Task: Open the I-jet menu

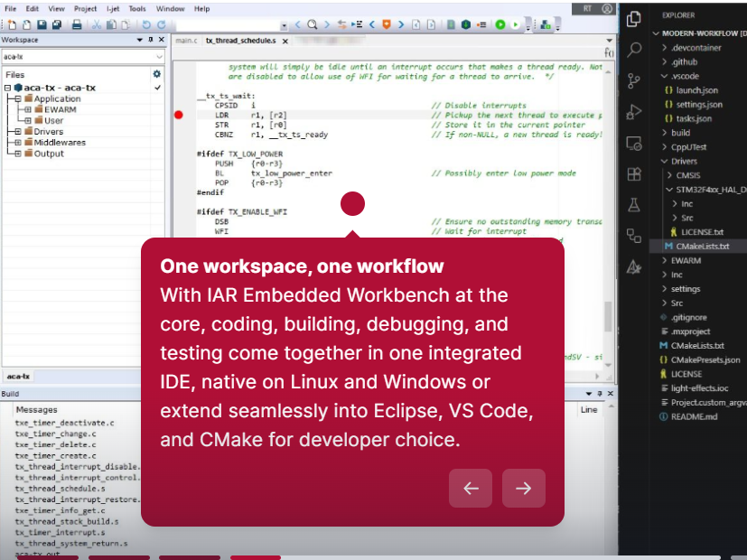Action: pyautogui.click(x=113, y=8)
